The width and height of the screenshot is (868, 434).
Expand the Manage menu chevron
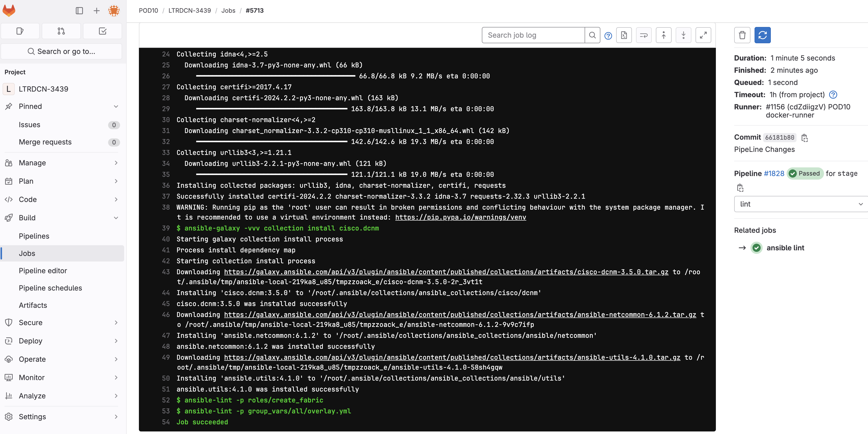pos(116,163)
